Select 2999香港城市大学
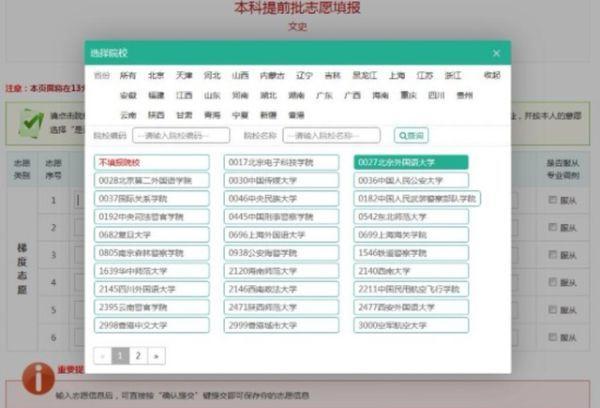 (x=281, y=325)
